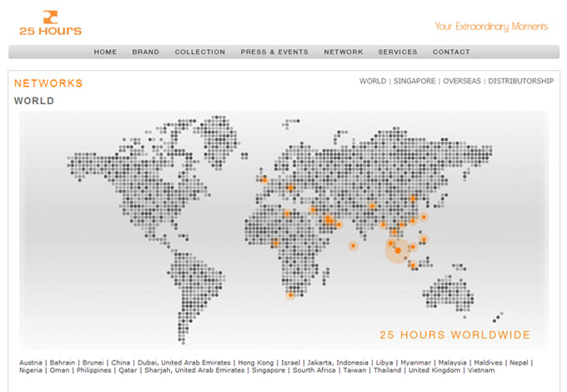Click the Maldives marker in Indian Ocean

point(353,246)
